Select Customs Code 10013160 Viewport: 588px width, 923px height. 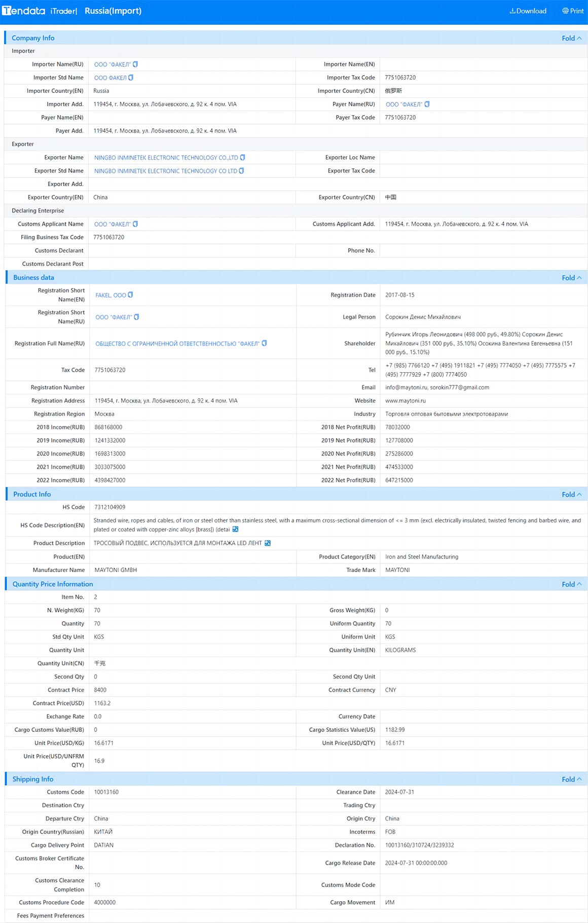tap(106, 792)
